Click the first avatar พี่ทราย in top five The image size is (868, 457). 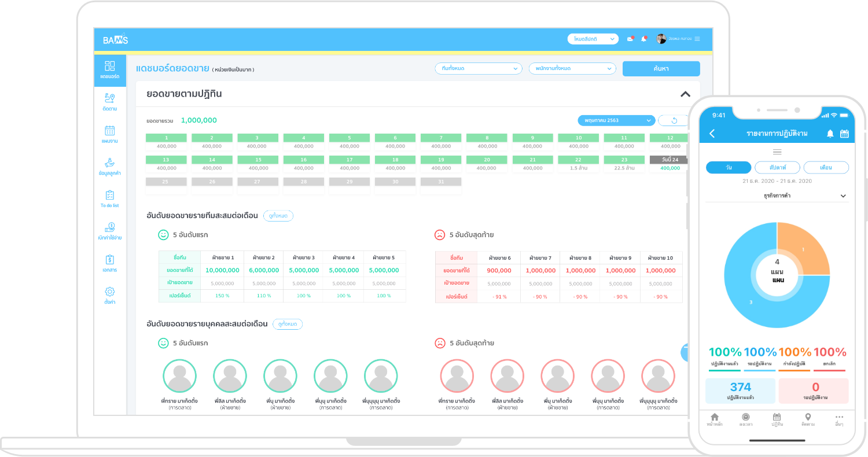180,376
